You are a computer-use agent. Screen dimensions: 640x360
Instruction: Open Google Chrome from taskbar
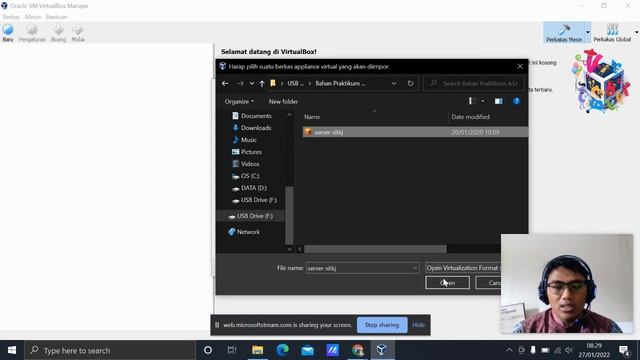tap(358, 350)
